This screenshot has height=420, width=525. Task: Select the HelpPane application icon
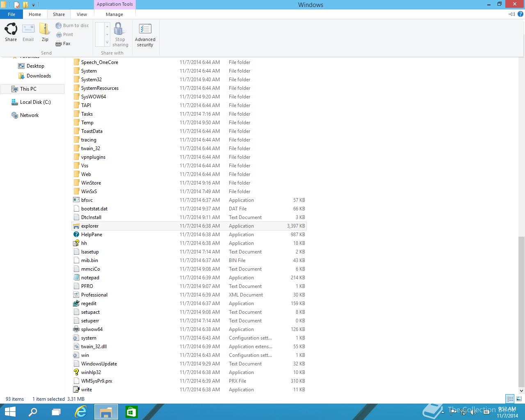pos(76,235)
